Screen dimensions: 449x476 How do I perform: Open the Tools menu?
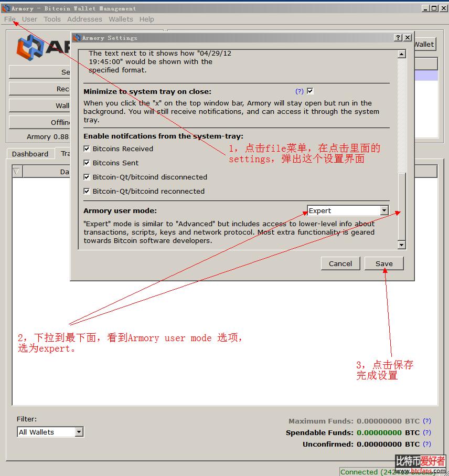click(52, 19)
